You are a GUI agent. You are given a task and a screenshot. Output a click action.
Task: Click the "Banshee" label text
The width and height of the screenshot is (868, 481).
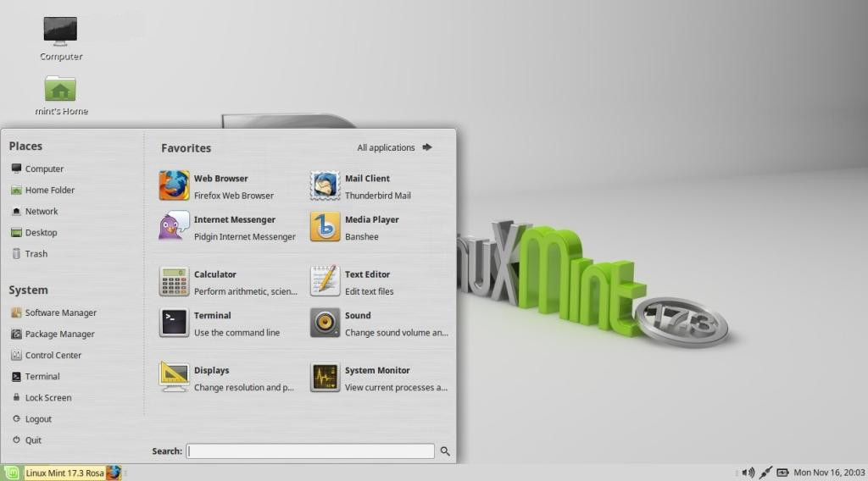(361, 236)
